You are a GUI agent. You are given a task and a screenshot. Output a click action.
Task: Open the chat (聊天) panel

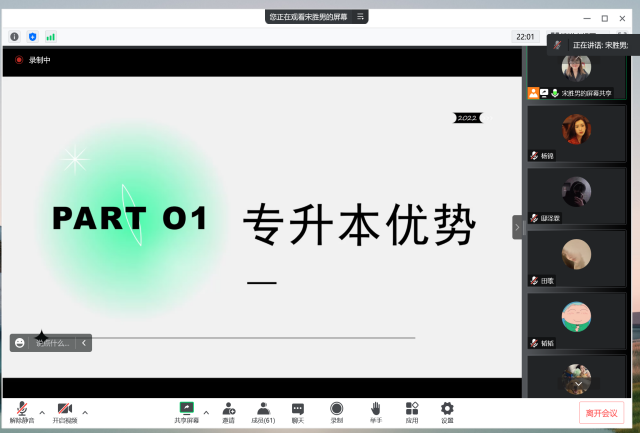pyautogui.click(x=298, y=411)
